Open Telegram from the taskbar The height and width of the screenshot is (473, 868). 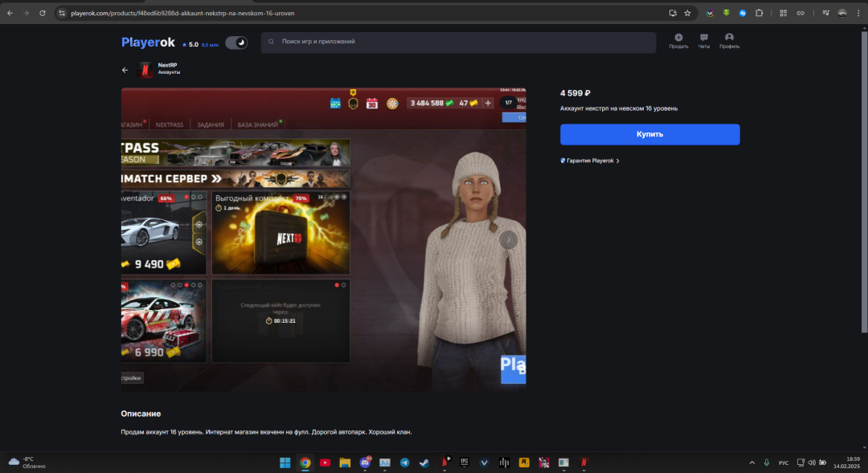pyautogui.click(x=404, y=463)
